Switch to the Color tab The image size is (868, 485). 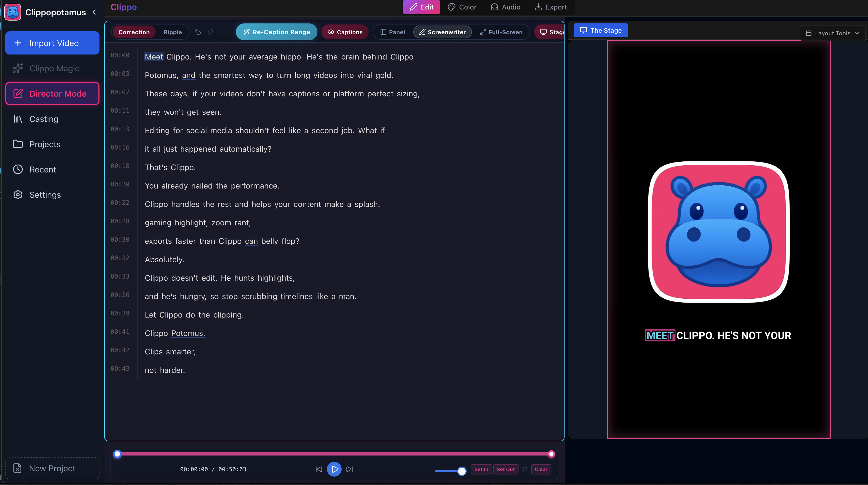pyautogui.click(x=462, y=7)
